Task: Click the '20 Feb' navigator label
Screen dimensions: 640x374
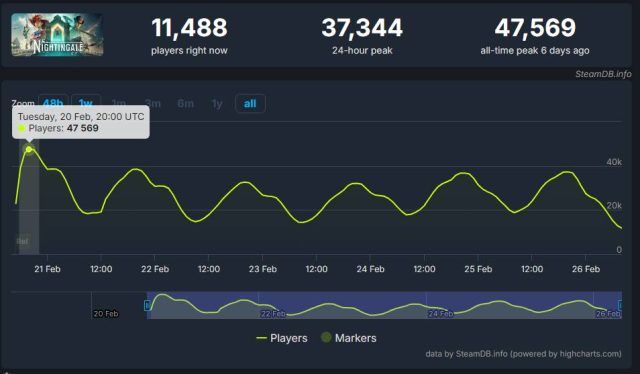Action: [106, 314]
